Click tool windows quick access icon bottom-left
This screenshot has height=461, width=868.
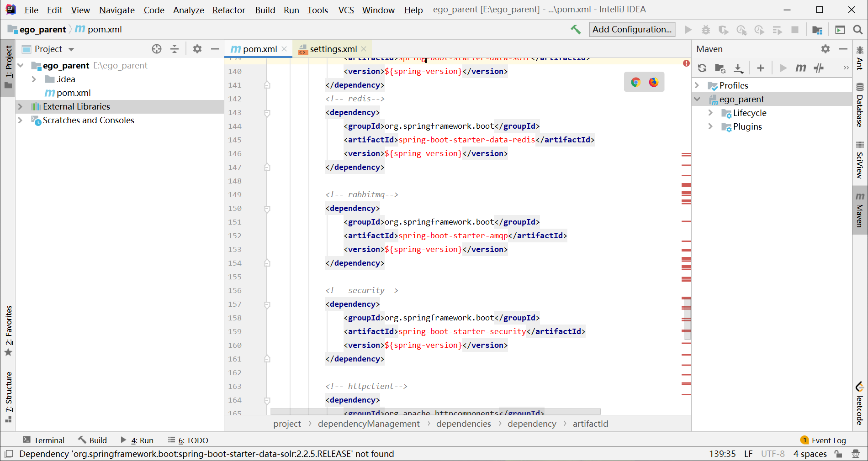point(9,454)
